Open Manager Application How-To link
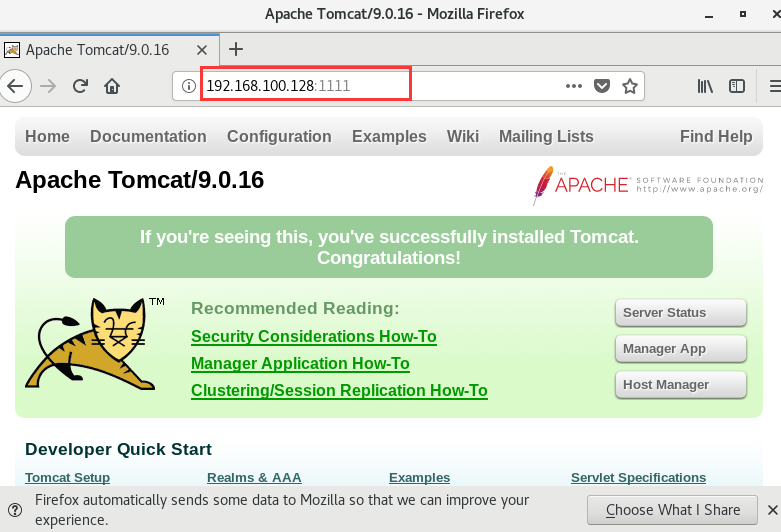 [x=300, y=364]
